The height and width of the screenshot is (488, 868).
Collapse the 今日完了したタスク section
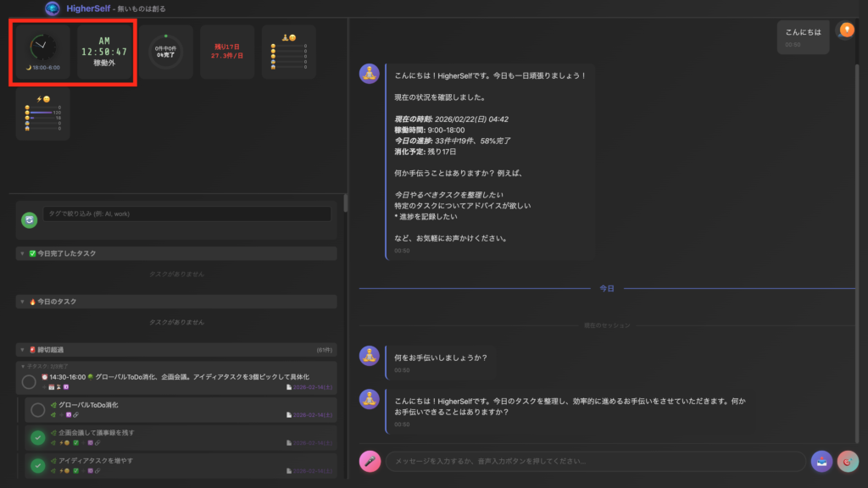click(x=21, y=254)
